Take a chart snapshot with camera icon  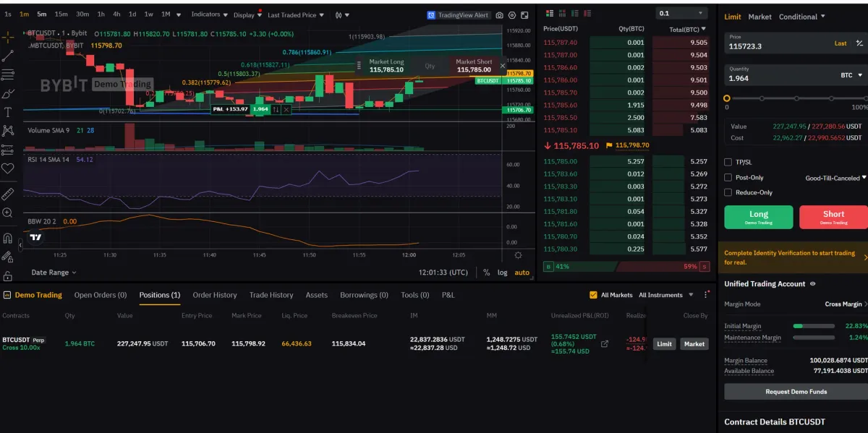tap(499, 14)
